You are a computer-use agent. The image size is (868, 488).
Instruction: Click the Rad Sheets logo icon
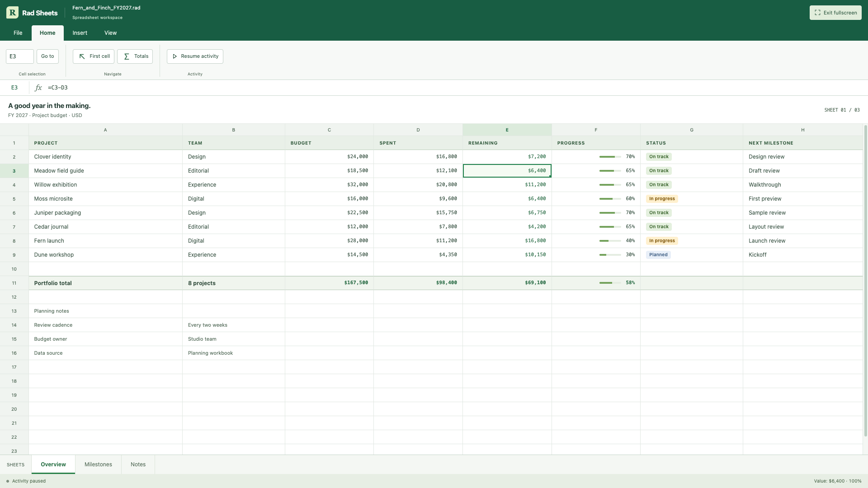click(x=12, y=13)
